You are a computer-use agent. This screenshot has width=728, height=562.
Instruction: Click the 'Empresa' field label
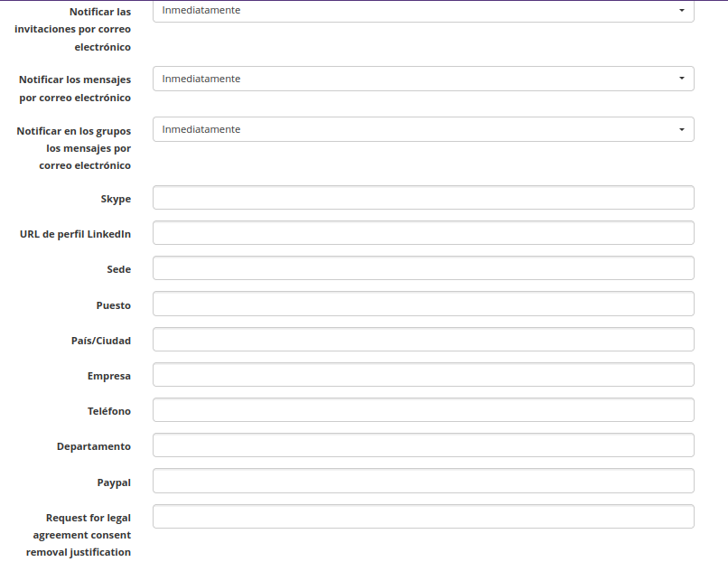[x=108, y=376]
